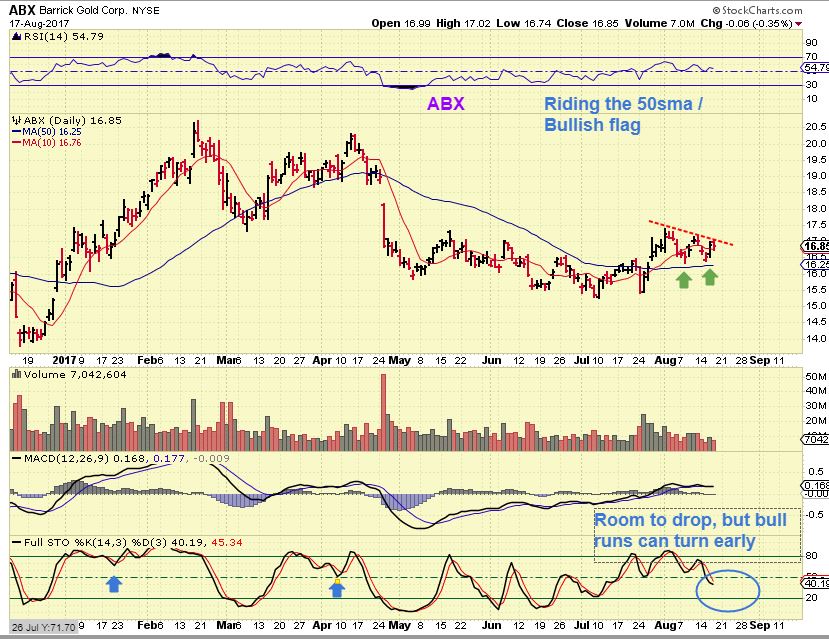Image resolution: width=829 pixels, height=639 pixels.
Task: Click the 54.79 RSI value tag on right axis
Action: tap(815, 68)
